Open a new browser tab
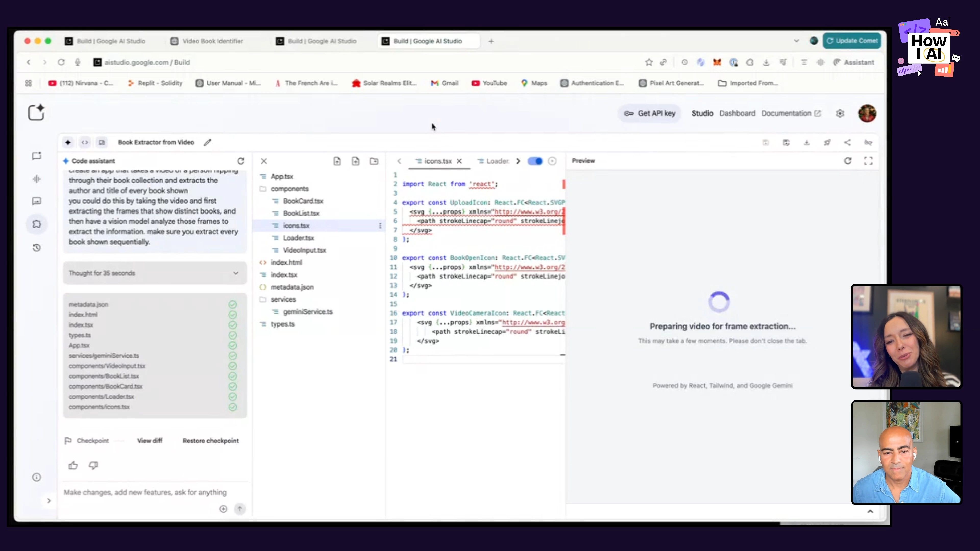The height and width of the screenshot is (551, 980). pos(491,41)
